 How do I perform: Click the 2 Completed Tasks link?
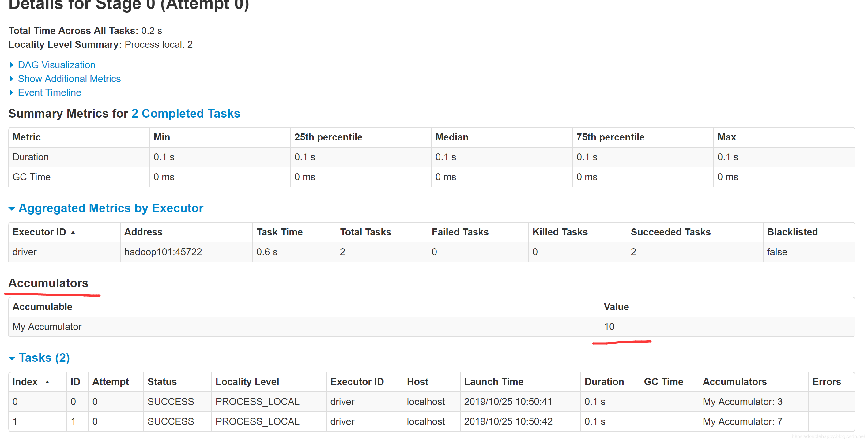pos(186,114)
